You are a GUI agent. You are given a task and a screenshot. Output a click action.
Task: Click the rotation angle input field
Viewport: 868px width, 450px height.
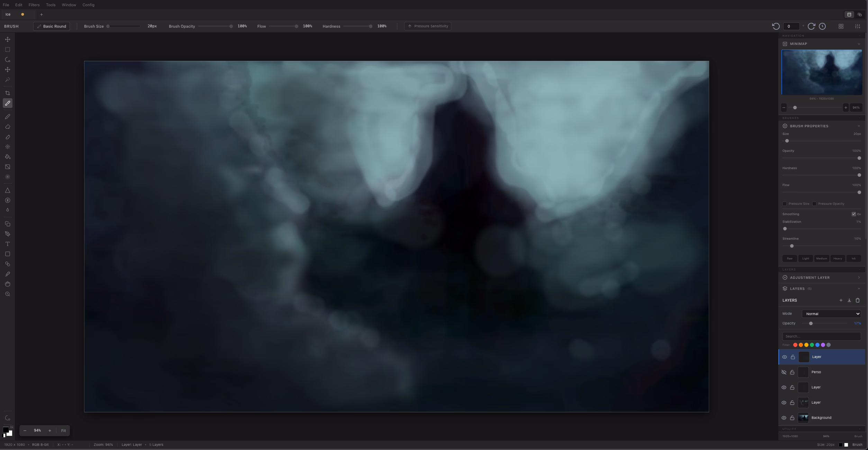point(791,26)
